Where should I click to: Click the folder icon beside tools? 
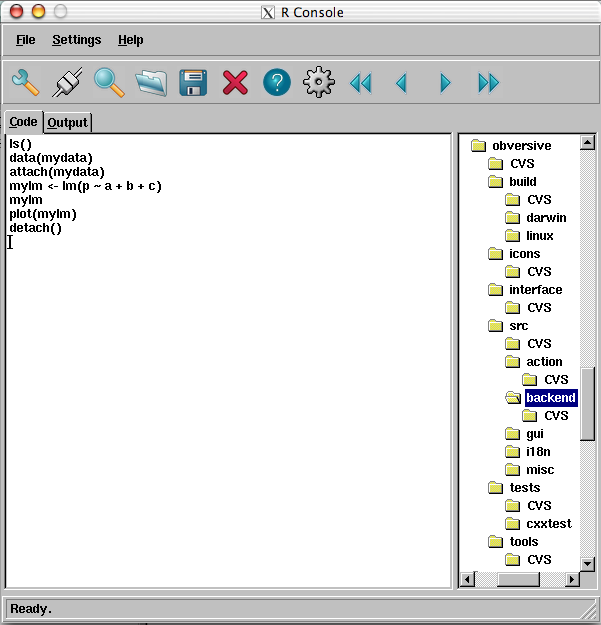(495, 541)
